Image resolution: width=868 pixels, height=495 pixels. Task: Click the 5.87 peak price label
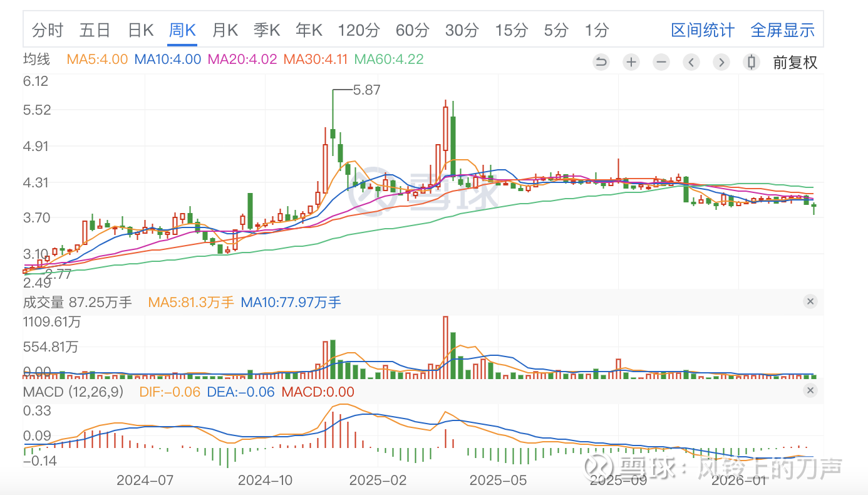click(367, 90)
